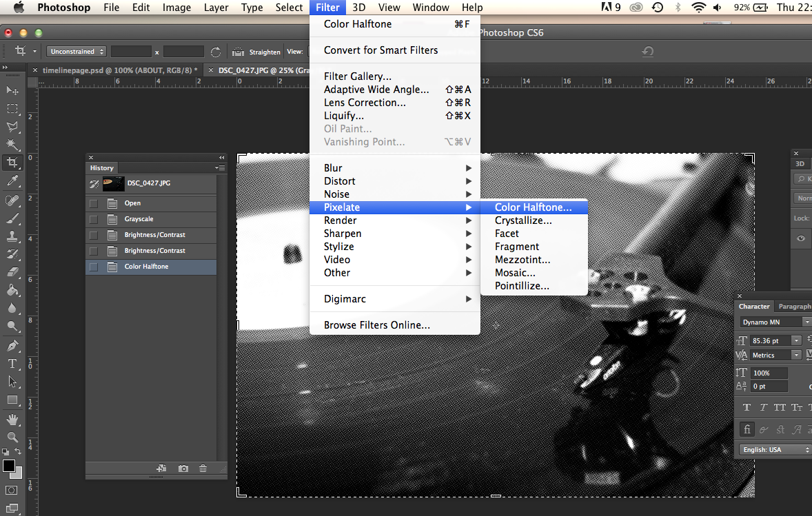Click the vertical scale 100% field
The width and height of the screenshot is (812, 516).
[x=769, y=373]
